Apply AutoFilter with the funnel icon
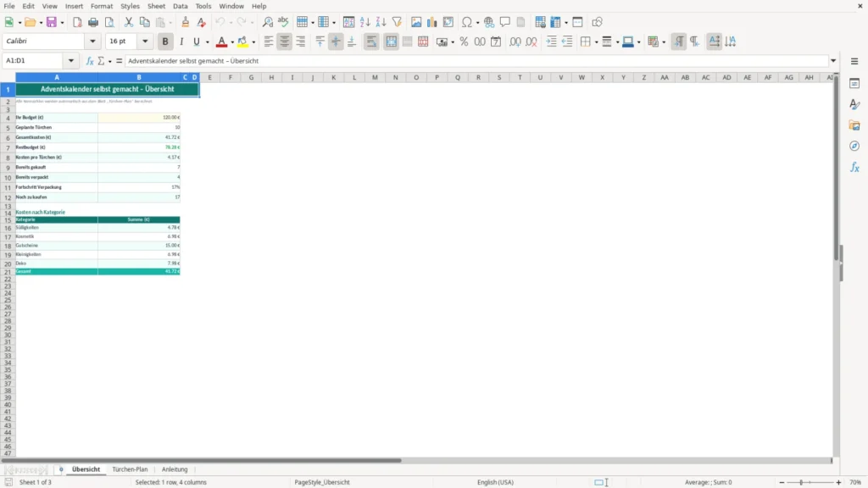The width and height of the screenshot is (868, 488). coord(397,22)
